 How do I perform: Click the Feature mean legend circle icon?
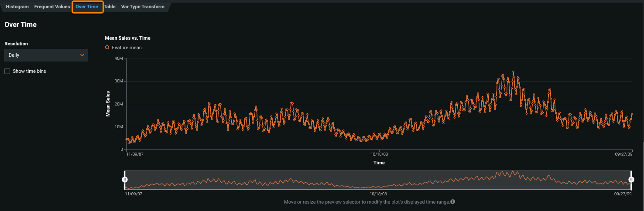[107, 48]
